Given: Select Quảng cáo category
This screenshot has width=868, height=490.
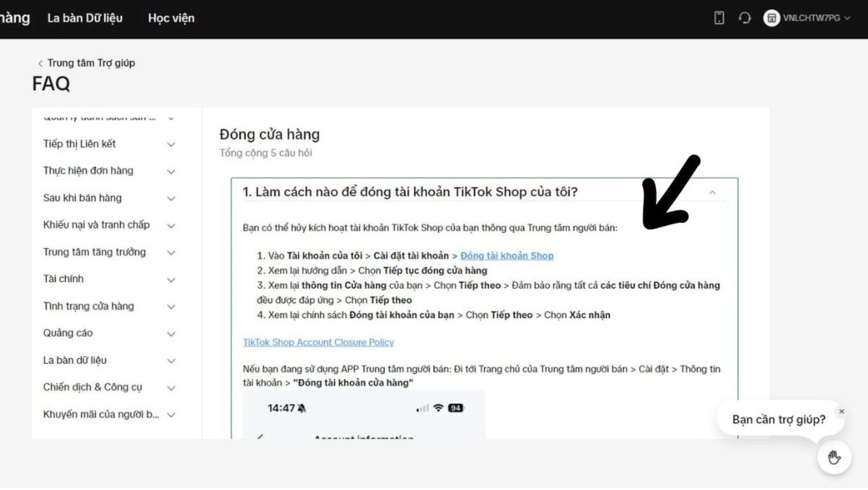Looking at the screenshot, I should [68, 333].
